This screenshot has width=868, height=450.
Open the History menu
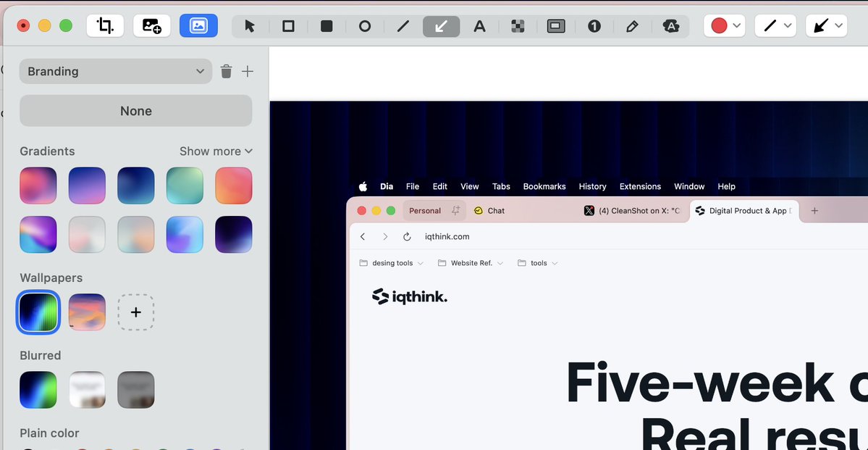tap(592, 187)
